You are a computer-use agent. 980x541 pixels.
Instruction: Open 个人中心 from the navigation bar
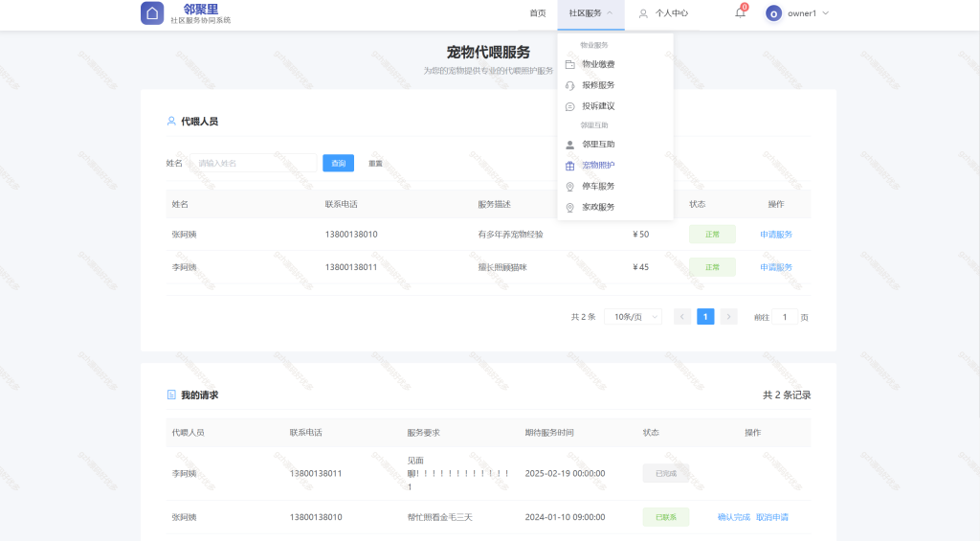[x=671, y=13]
